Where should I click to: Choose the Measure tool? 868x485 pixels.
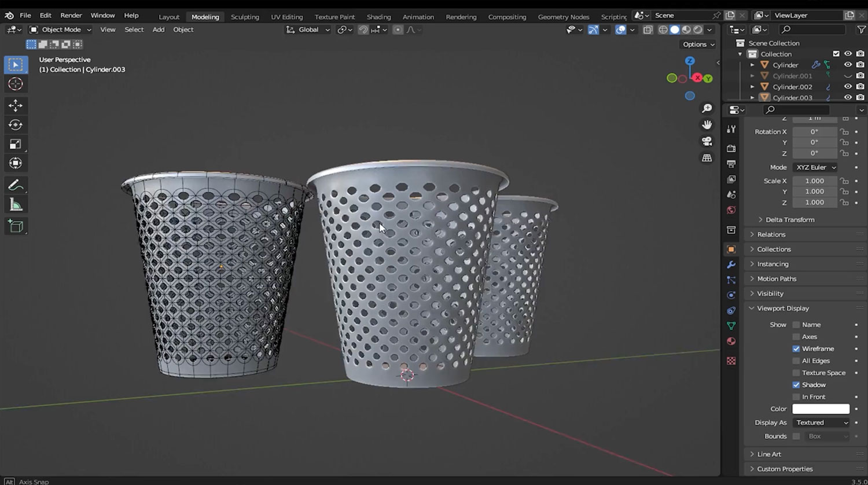[16, 204]
